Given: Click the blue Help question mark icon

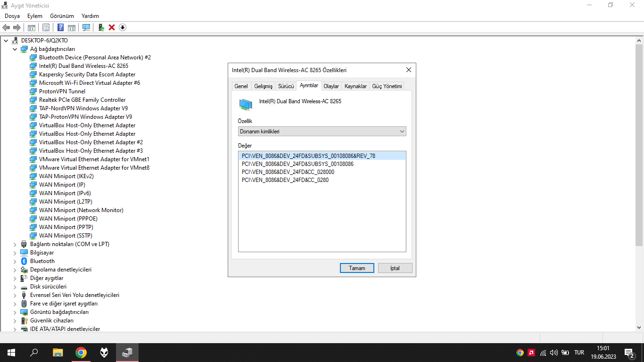Looking at the screenshot, I should tap(60, 27).
